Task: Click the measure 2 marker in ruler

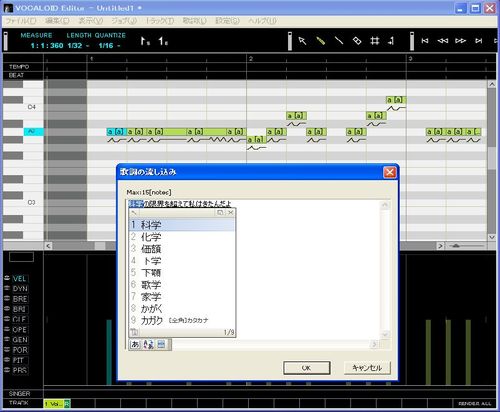Action: click(251, 59)
